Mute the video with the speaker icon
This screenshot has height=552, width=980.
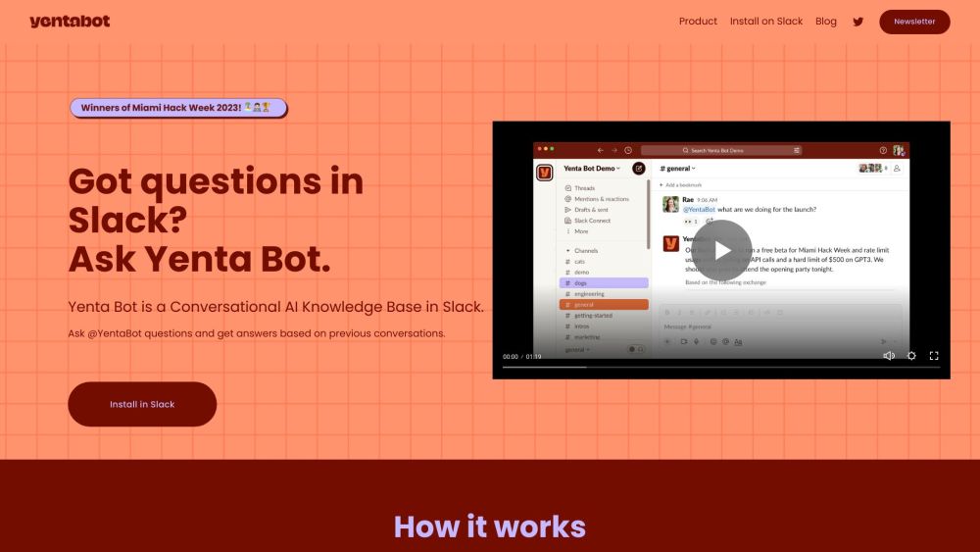click(888, 356)
